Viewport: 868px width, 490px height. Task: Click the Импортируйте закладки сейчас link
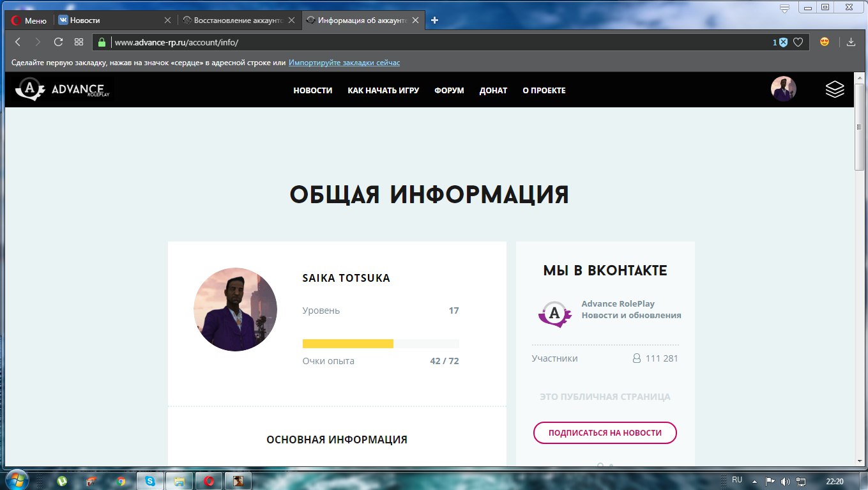[x=344, y=63]
